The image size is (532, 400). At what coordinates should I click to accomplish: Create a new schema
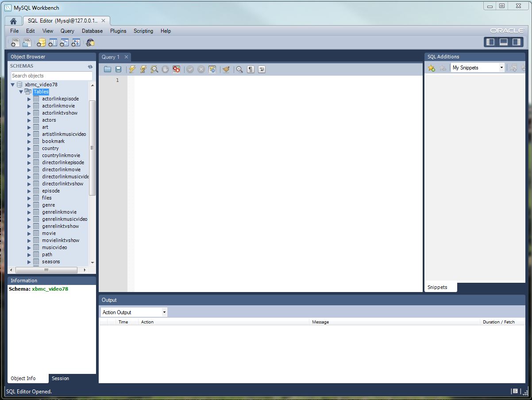(x=41, y=42)
